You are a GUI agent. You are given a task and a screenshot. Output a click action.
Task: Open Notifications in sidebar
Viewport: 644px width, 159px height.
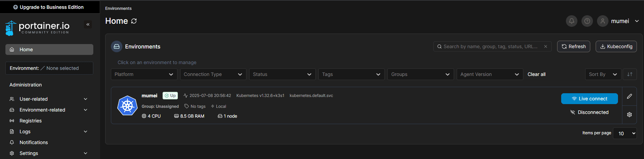(49, 142)
